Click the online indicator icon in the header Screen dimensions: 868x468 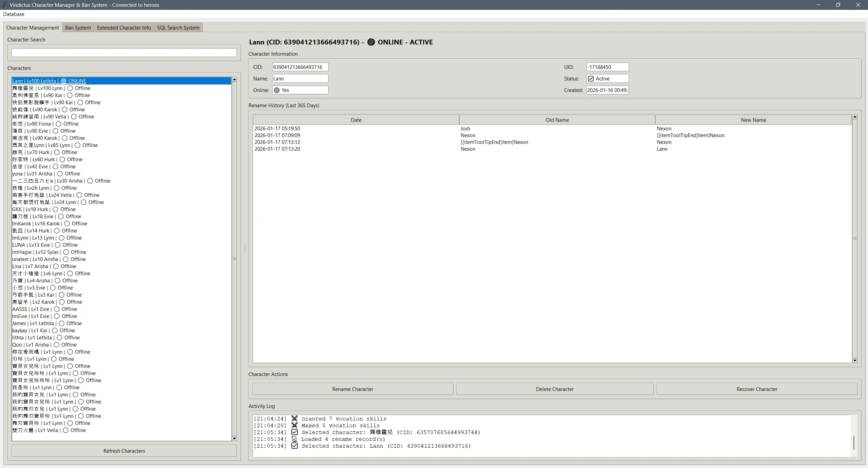coord(371,42)
